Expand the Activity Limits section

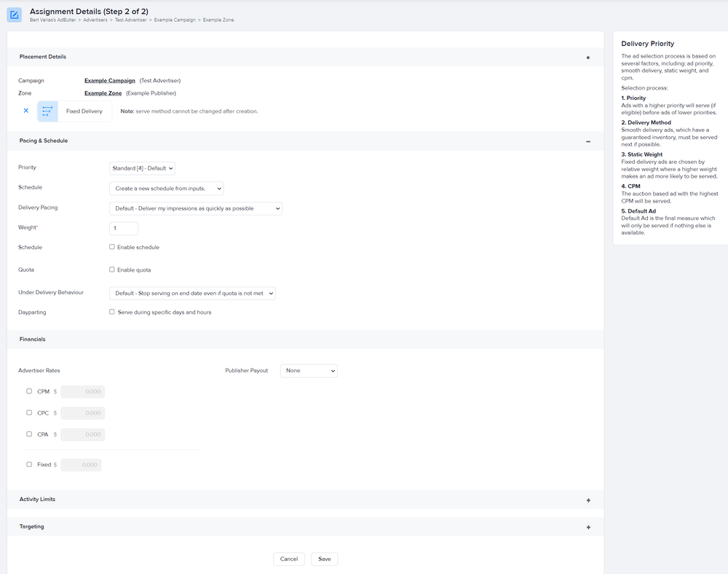tap(588, 500)
